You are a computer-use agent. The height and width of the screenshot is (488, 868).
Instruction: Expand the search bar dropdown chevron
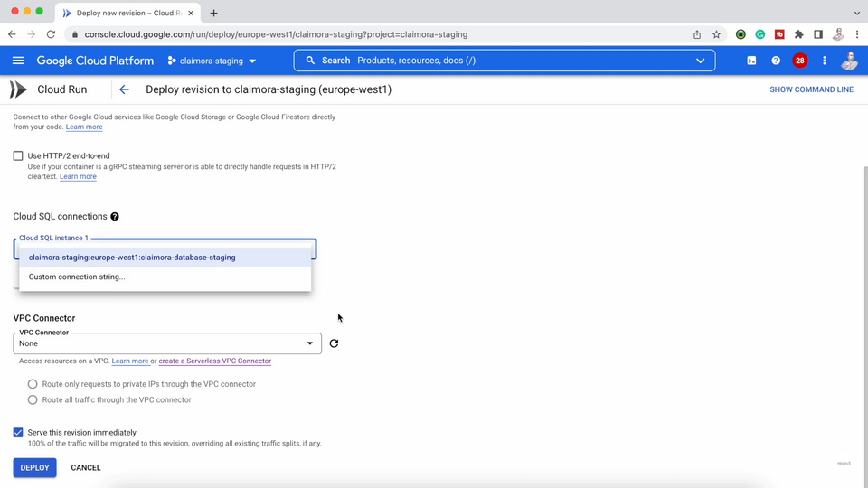(700, 61)
